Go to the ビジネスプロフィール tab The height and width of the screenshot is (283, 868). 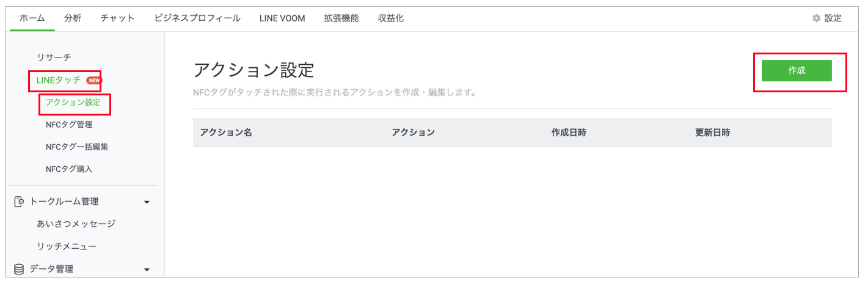tap(197, 18)
